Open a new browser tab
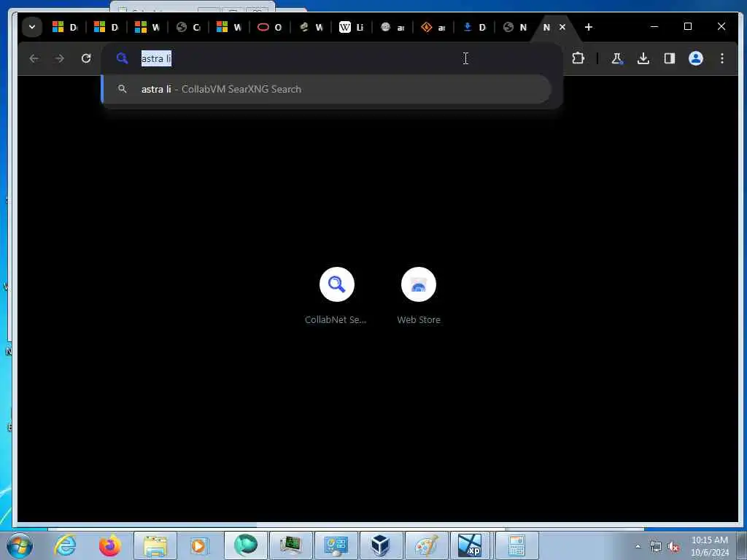Viewport: 747px width, 560px height. (589, 27)
